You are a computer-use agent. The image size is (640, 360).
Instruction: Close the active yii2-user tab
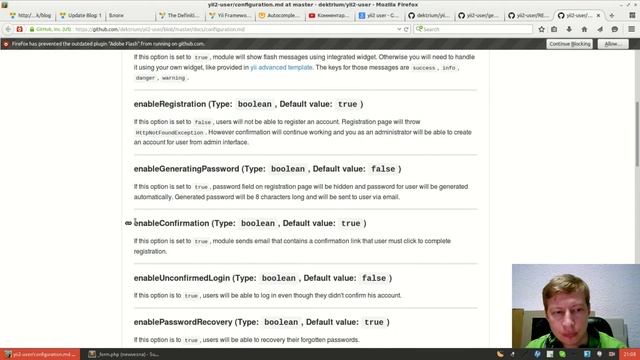point(598,16)
